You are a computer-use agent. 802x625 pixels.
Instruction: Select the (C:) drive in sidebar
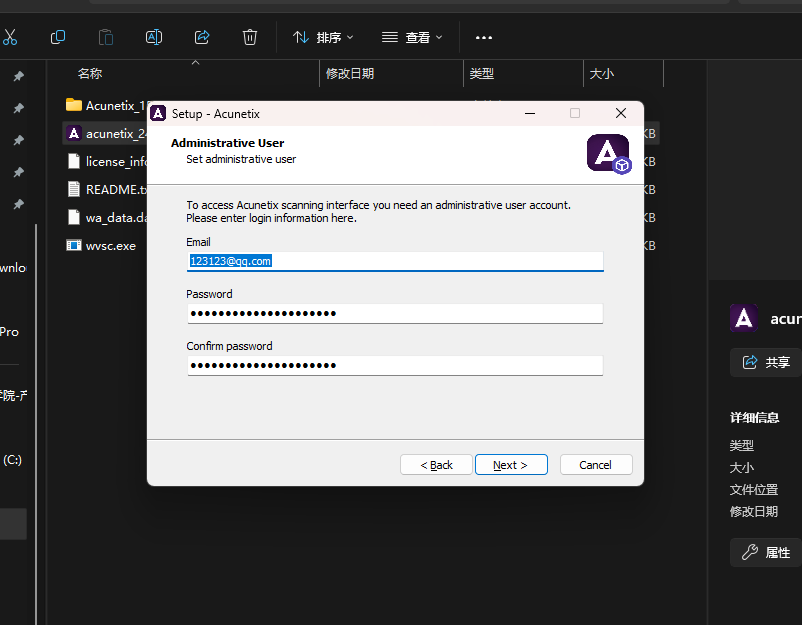(x=12, y=459)
